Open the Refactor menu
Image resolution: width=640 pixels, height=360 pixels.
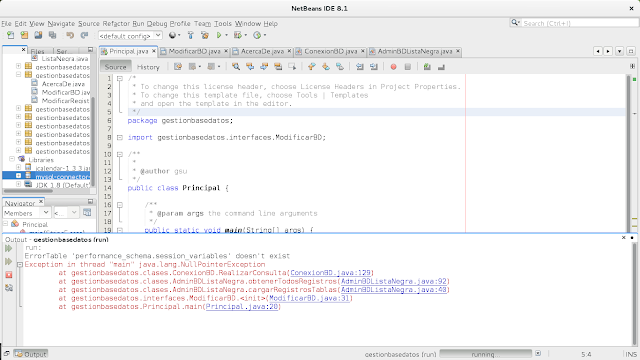(x=116, y=23)
